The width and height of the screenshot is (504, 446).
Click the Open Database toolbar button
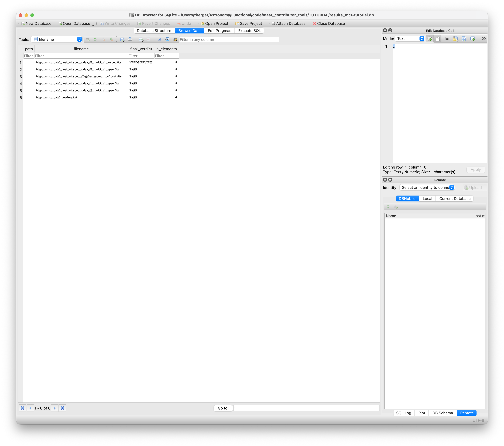point(74,24)
